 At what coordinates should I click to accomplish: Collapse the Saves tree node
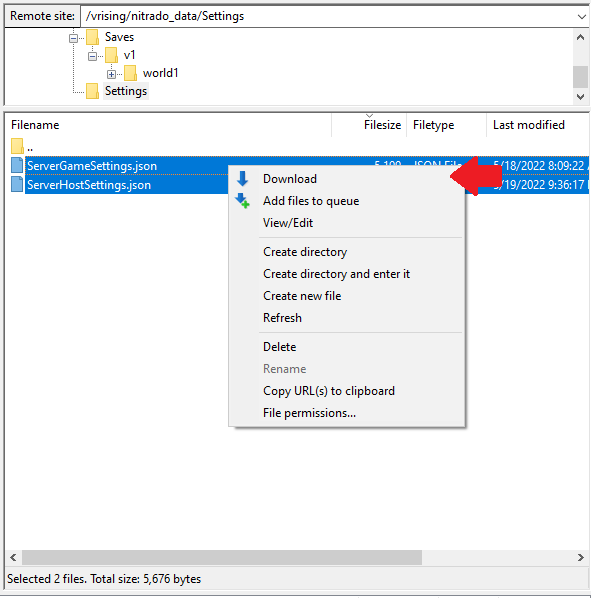[x=73, y=38]
